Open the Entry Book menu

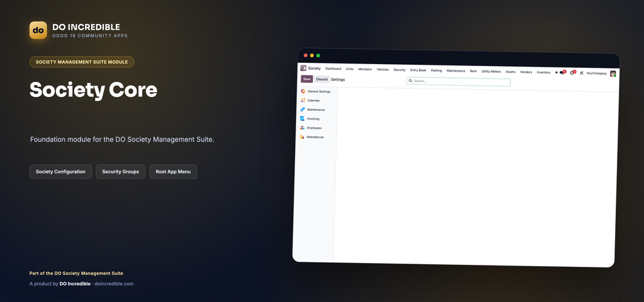418,70
